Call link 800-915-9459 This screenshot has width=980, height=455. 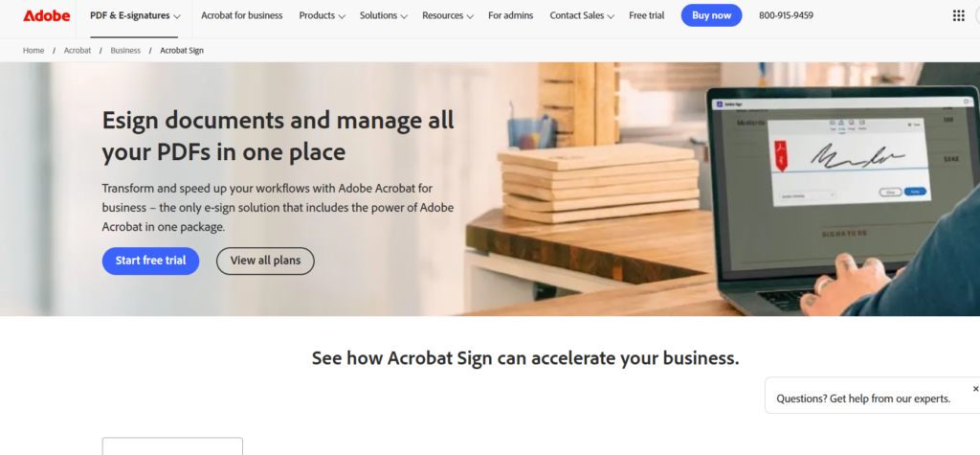[x=787, y=15]
